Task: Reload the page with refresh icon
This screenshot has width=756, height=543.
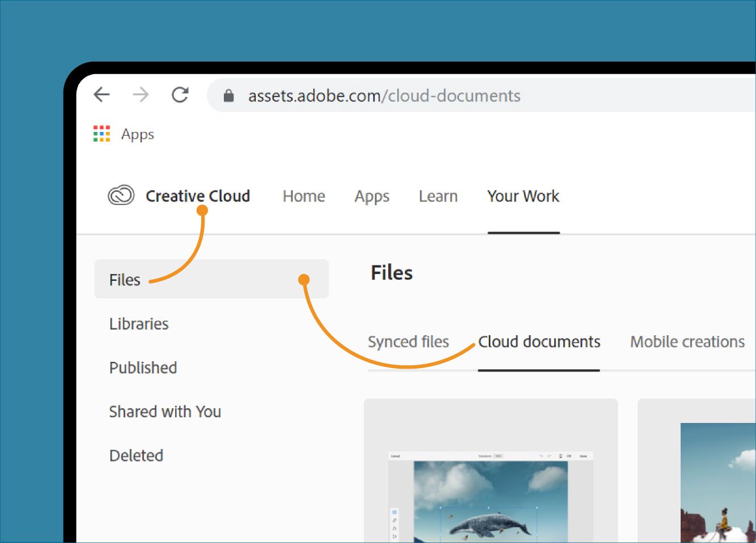Action: click(180, 95)
